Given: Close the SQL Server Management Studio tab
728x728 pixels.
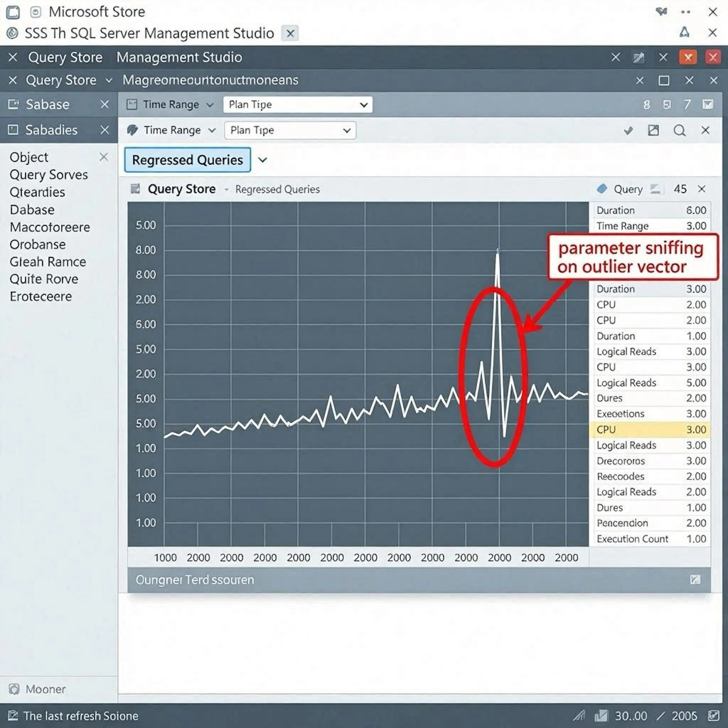Looking at the screenshot, I should (290, 33).
